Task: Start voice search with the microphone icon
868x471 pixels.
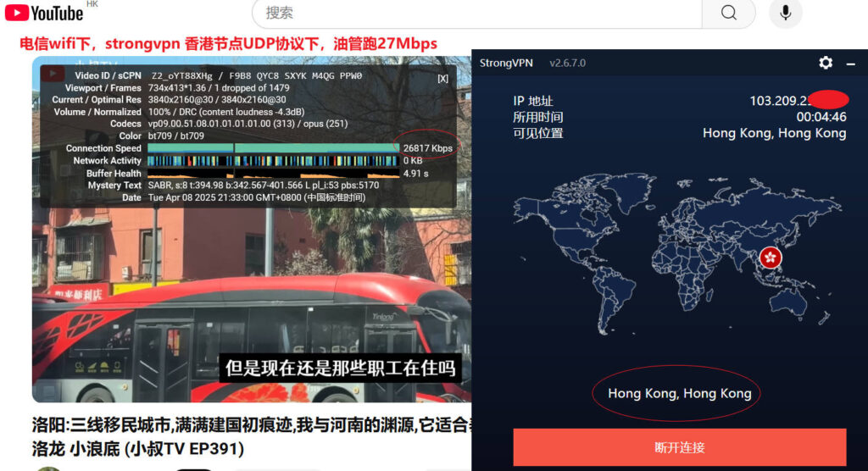Action: pyautogui.click(x=785, y=12)
